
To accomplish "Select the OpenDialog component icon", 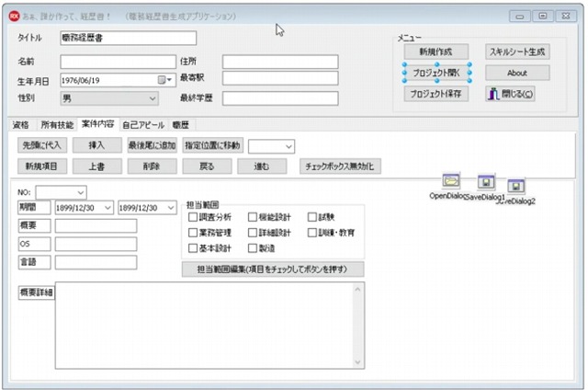I will [450, 181].
